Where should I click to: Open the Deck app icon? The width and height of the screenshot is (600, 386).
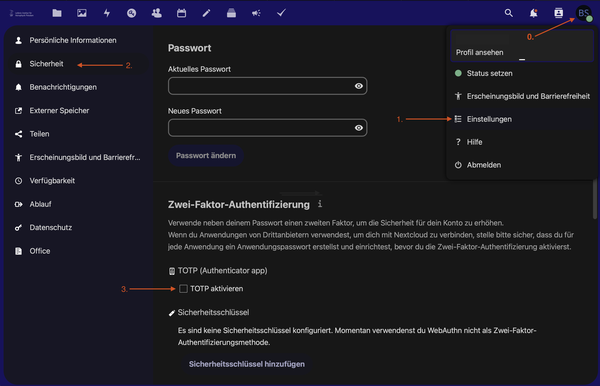pos(231,13)
